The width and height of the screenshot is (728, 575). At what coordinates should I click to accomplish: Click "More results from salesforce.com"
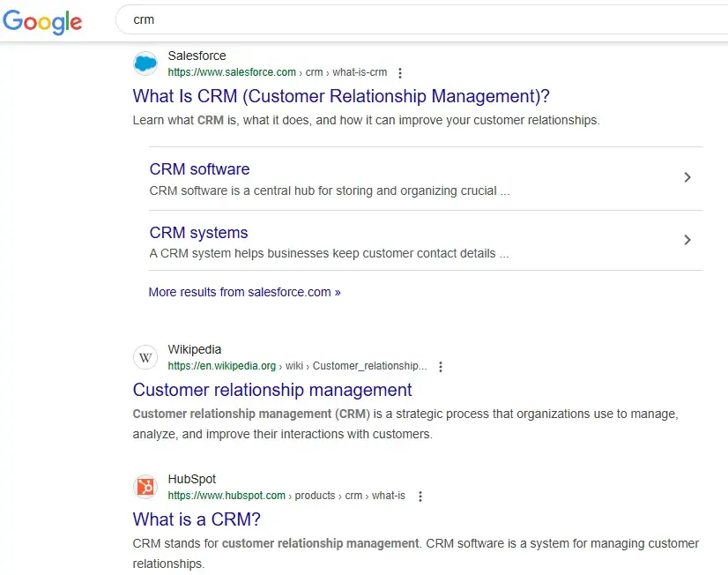click(x=244, y=292)
